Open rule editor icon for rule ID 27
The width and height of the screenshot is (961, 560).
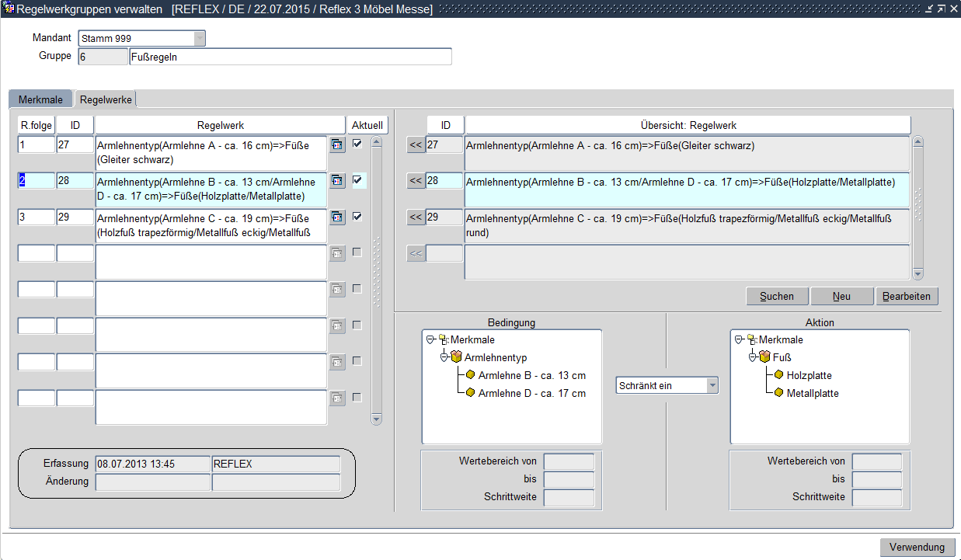337,144
